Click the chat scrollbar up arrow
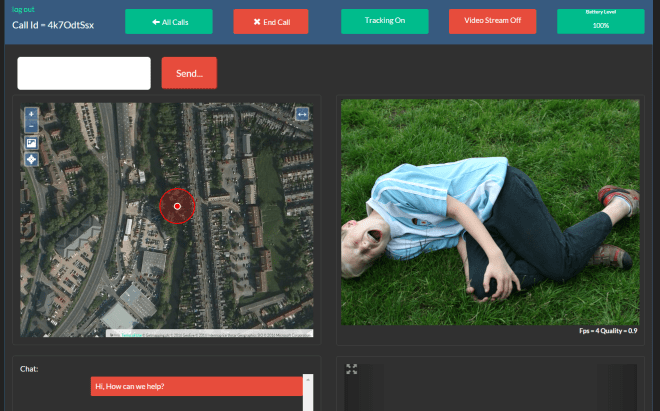The height and width of the screenshot is (411, 660). click(308, 380)
